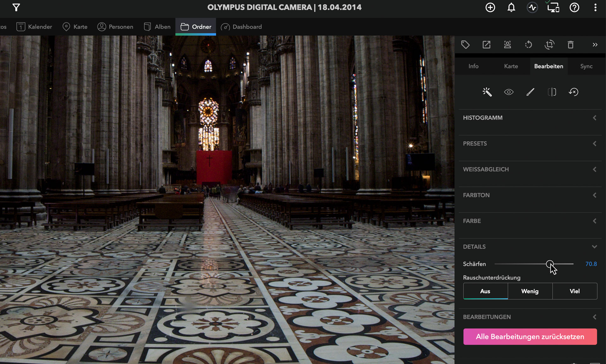Open the Sync tab
Screen dimensions: 606x364
point(586,66)
